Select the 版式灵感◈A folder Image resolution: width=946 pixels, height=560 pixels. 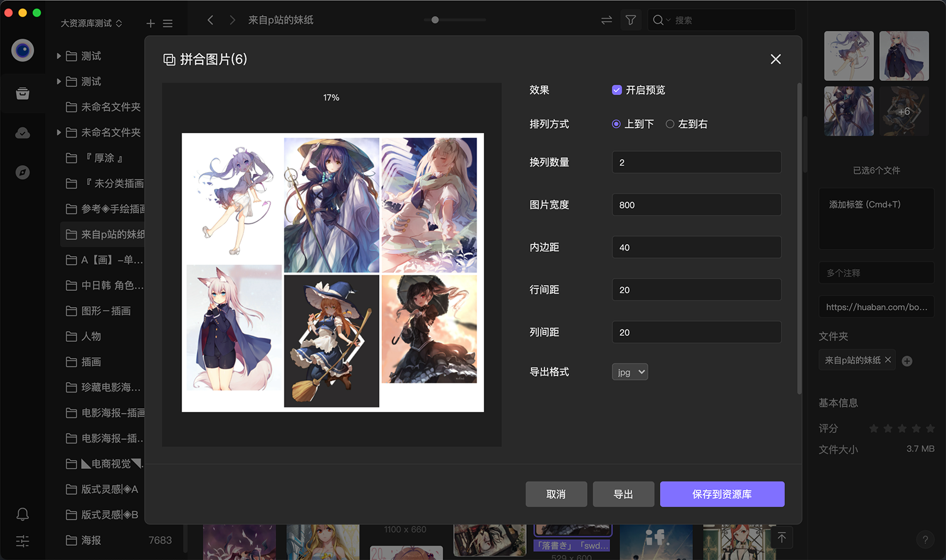(x=103, y=489)
